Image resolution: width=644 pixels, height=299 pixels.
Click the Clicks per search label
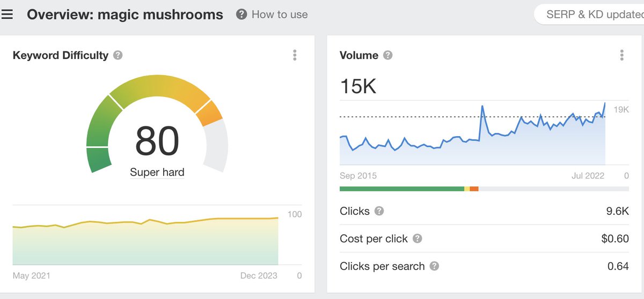382,266
